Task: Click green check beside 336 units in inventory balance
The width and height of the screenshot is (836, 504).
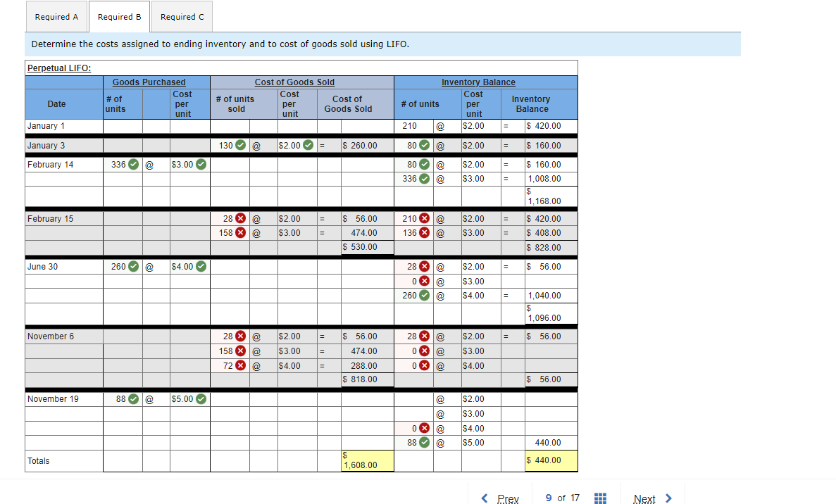Action: click(425, 179)
